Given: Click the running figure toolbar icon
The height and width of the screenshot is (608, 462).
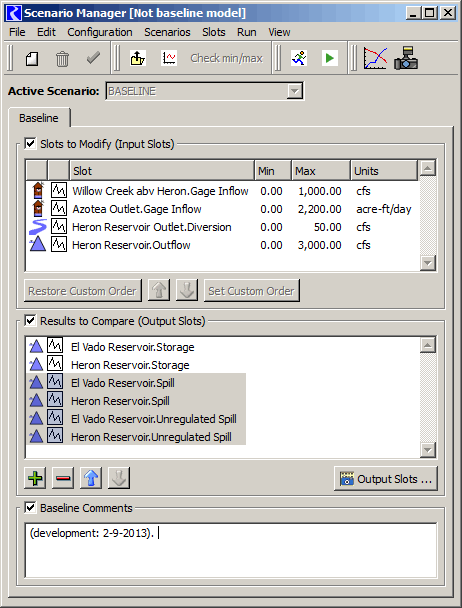Looking at the screenshot, I should (299, 59).
